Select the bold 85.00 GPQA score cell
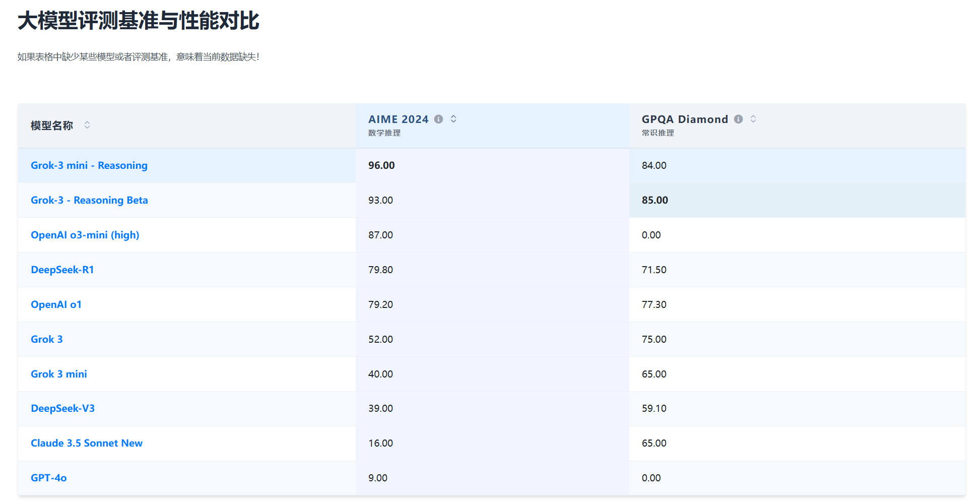This screenshot has width=980, height=502. click(x=797, y=200)
